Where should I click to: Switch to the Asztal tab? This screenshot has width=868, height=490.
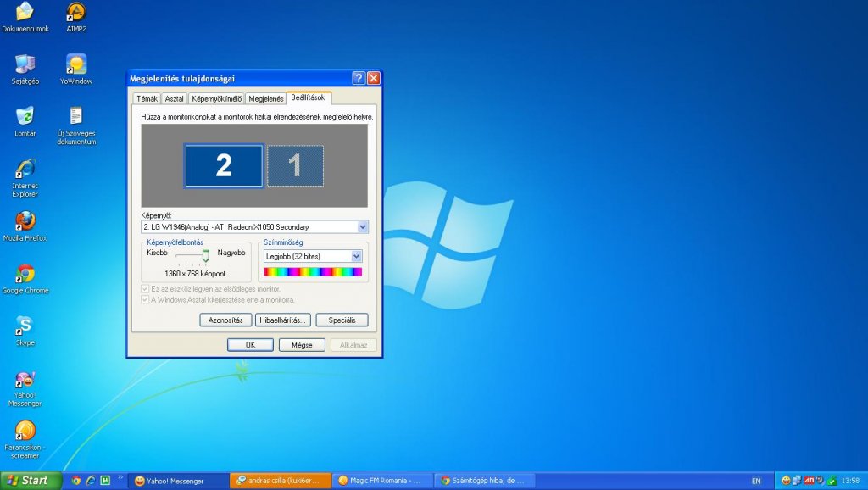click(174, 98)
